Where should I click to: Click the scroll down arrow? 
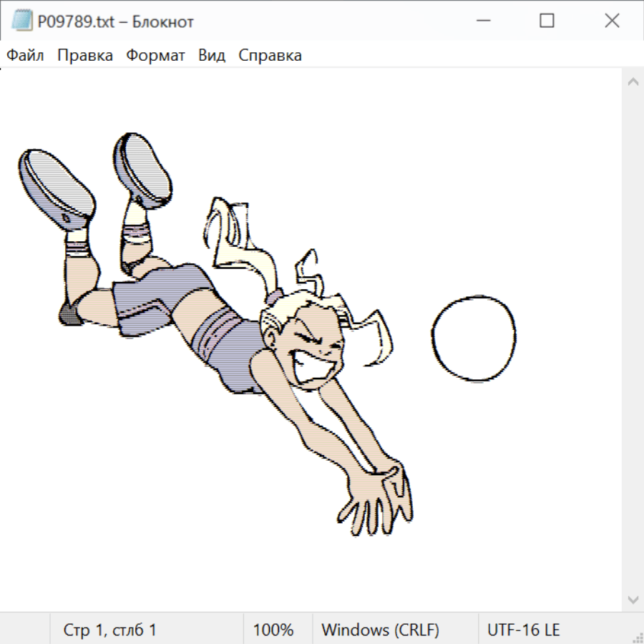click(x=633, y=599)
